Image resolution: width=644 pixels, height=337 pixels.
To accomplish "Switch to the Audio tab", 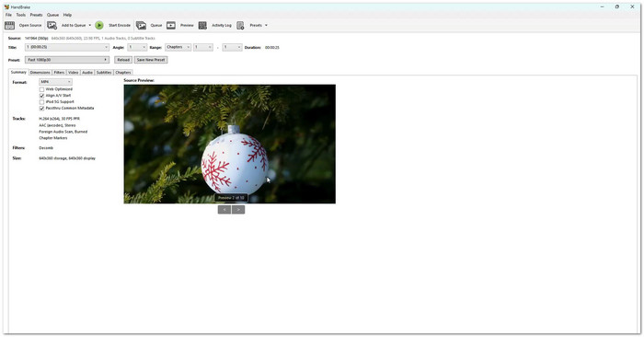I will [x=87, y=73].
